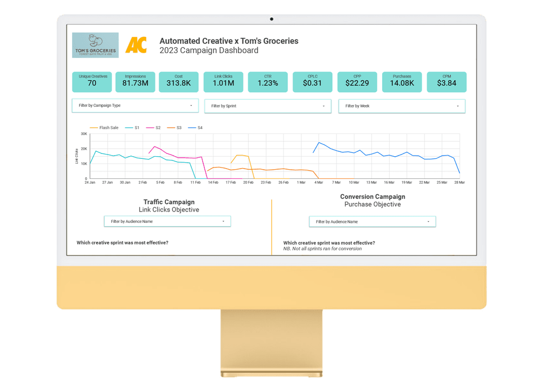Expand the Filter by Week dropdown
The image size is (542, 392).
pyautogui.click(x=401, y=106)
